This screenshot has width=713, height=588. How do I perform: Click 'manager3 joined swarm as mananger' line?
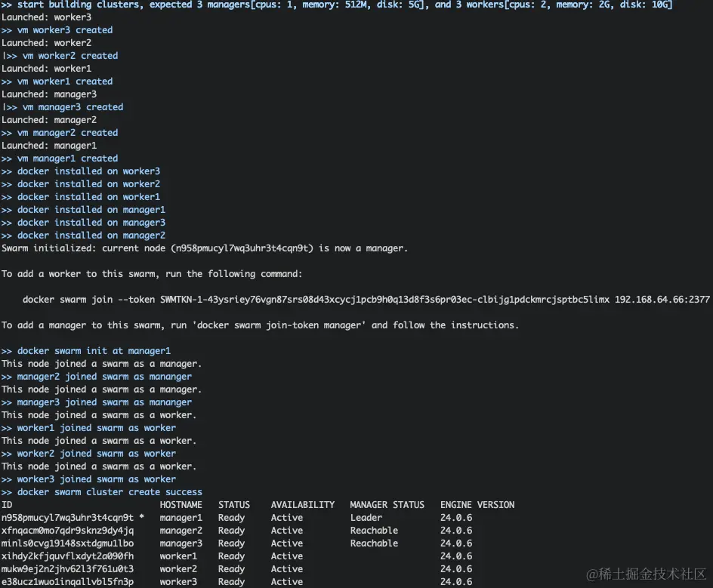[x=97, y=402]
